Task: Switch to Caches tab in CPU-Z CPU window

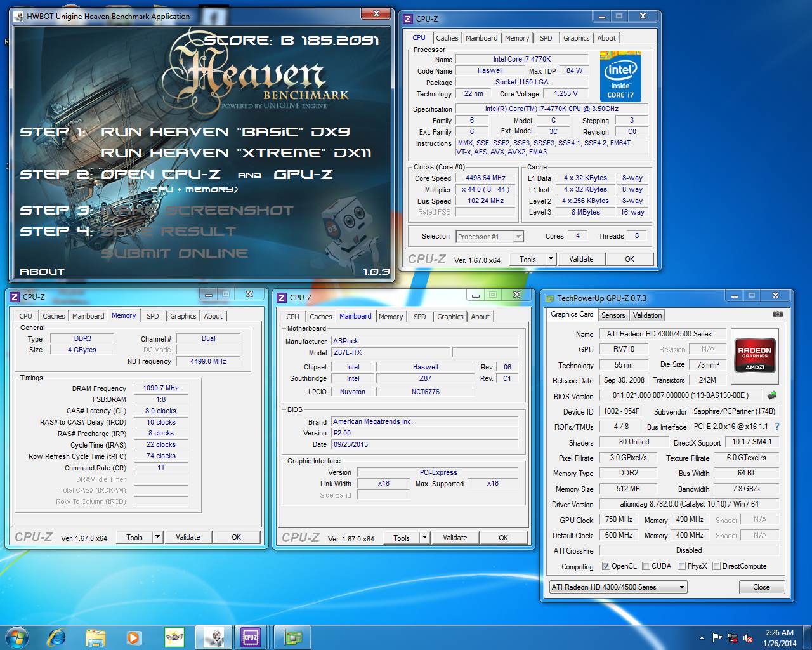Action: click(x=447, y=38)
